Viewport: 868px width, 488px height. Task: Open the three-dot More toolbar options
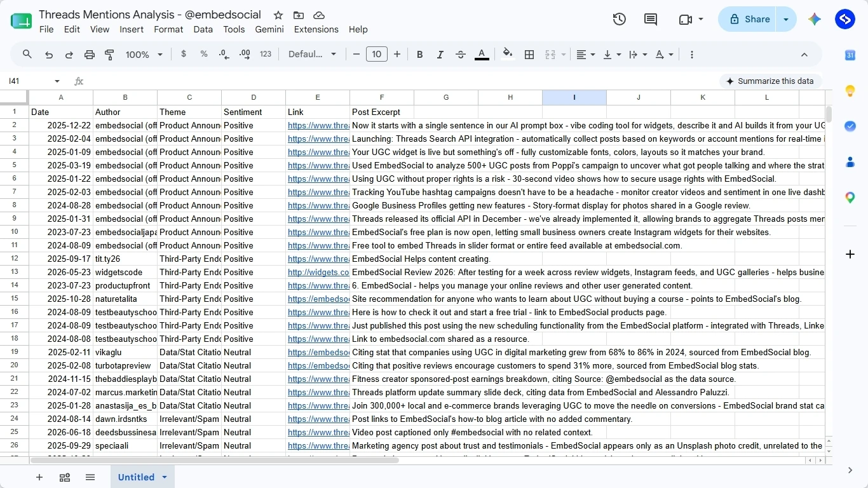tap(692, 55)
